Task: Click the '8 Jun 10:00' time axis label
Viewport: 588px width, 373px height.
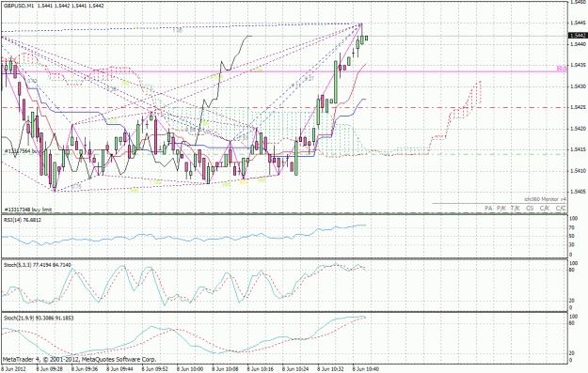Action: point(190,369)
